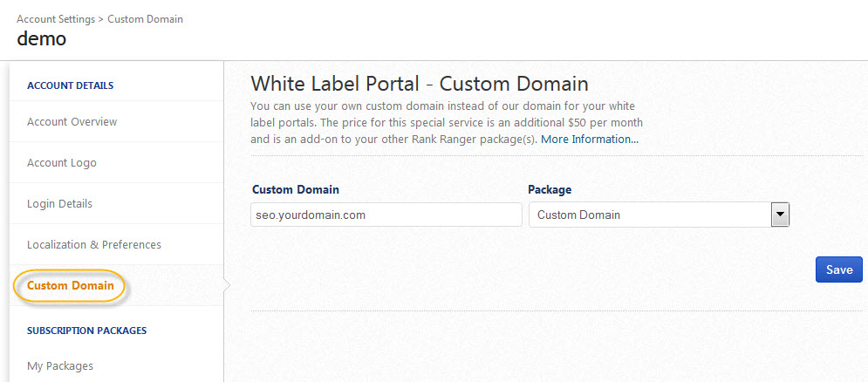
Task: Click the SUBSCRIPTION PACKAGES section header
Action: pyautogui.click(x=86, y=331)
